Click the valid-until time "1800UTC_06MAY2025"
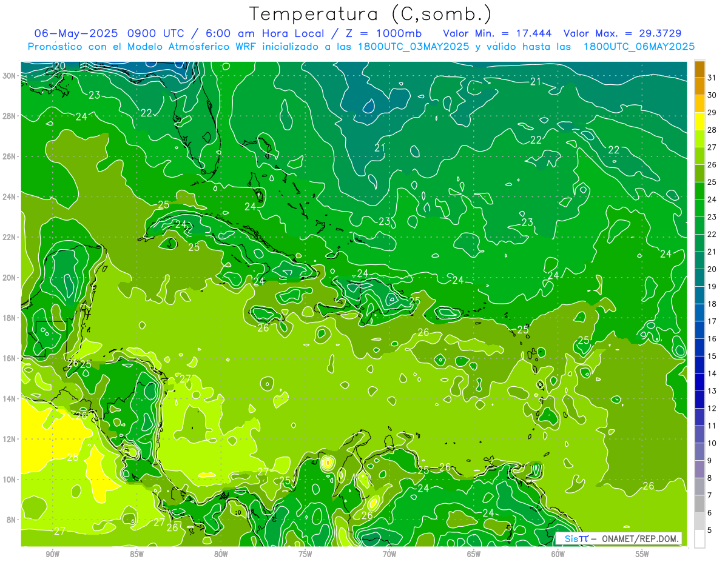Image resolution: width=728 pixels, height=562 pixels. [x=639, y=47]
